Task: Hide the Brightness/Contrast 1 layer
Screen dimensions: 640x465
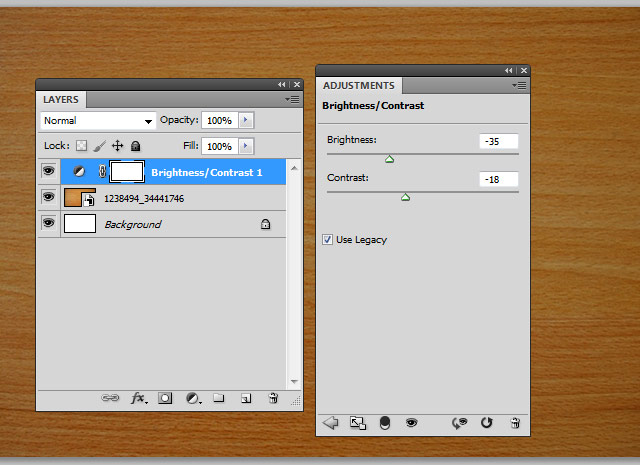Action: coord(48,172)
